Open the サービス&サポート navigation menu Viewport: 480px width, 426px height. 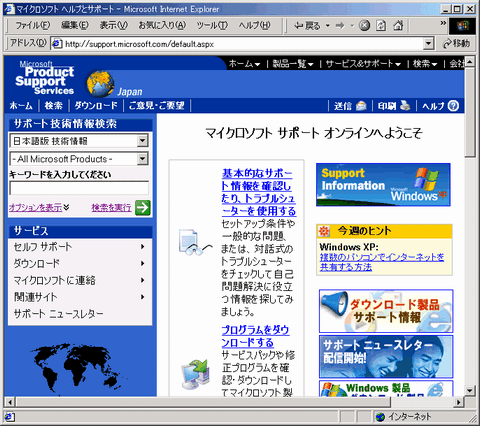(363, 64)
